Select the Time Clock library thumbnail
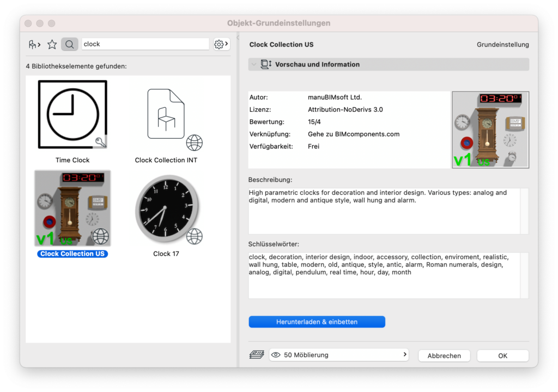This screenshot has width=558, height=392. click(72, 114)
